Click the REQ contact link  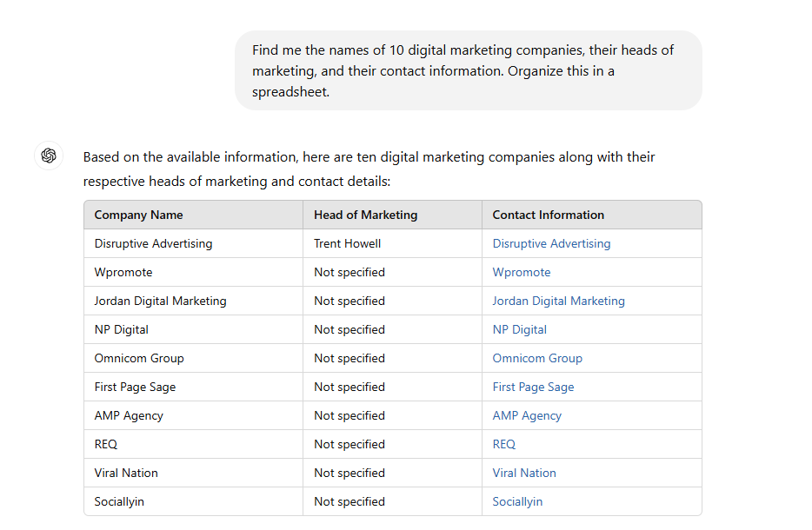pyautogui.click(x=503, y=444)
